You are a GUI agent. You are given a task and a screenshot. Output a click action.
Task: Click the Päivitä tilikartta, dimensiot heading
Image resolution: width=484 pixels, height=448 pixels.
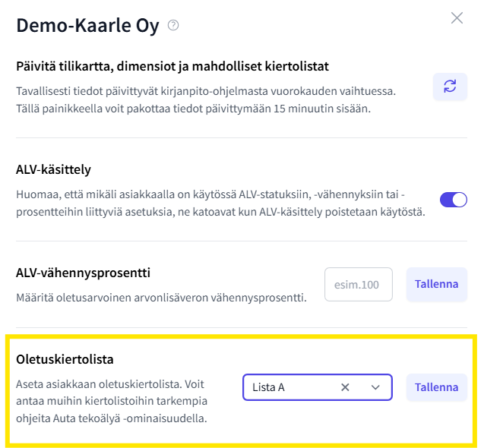pyautogui.click(x=172, y=67)
